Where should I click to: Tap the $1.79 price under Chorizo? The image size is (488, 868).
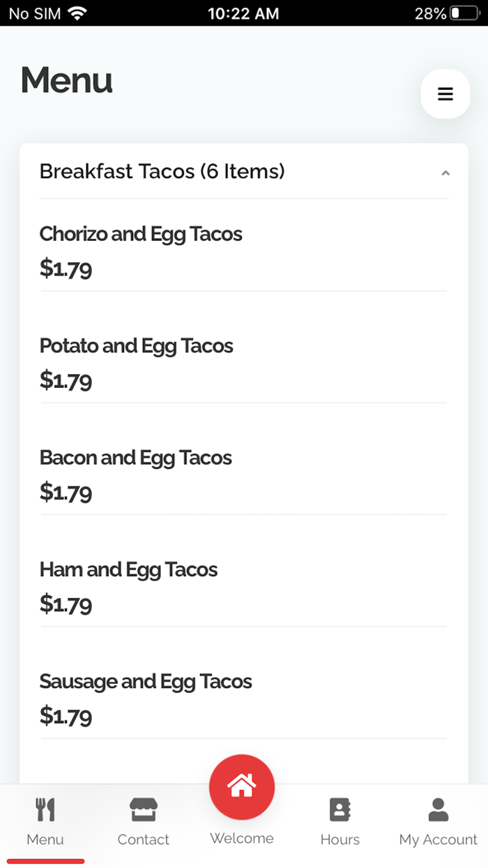coord(66,268)
